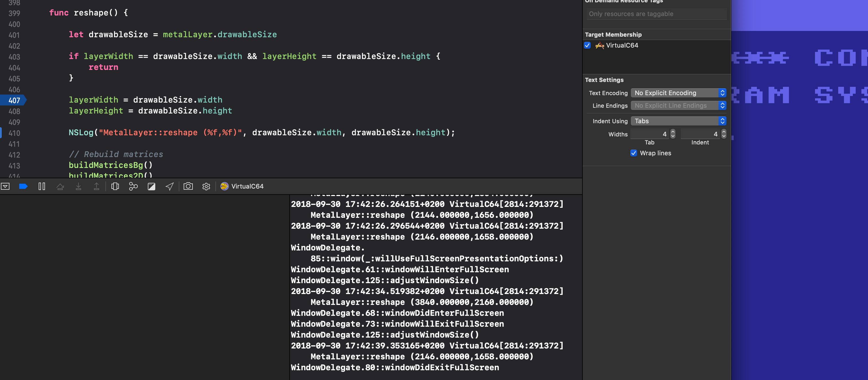
Task: Select the VirtualC64 process in debug bar
Action: [x=242, y=186]
